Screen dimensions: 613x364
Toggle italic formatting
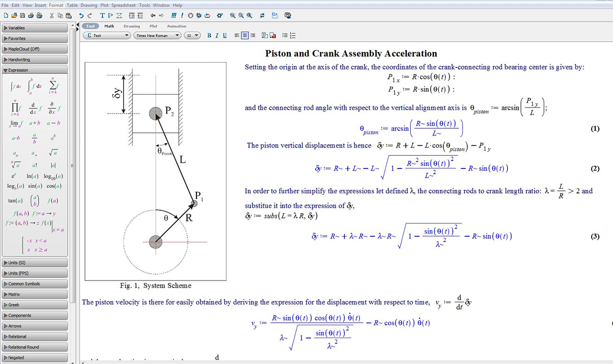tap(217, 36)
